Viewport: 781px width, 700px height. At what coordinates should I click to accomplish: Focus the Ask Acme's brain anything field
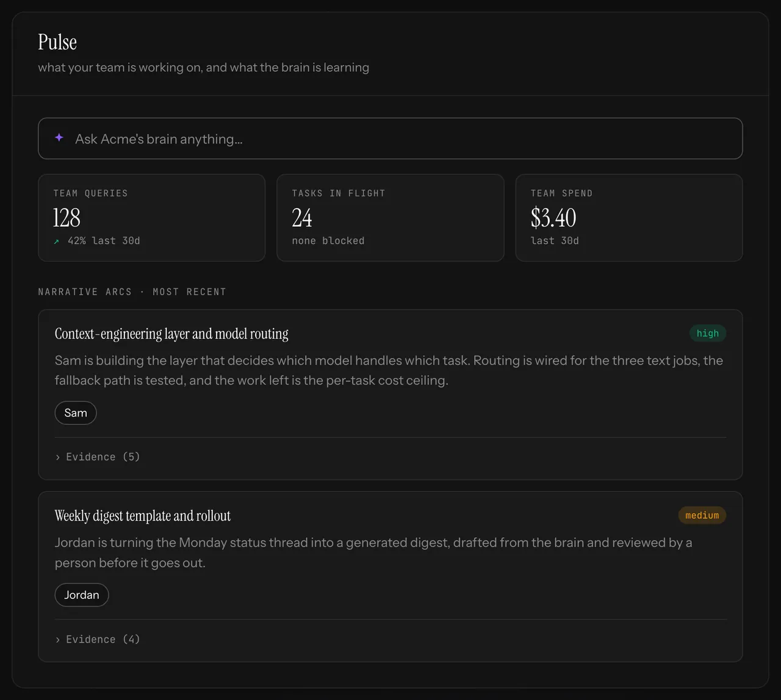390,138
